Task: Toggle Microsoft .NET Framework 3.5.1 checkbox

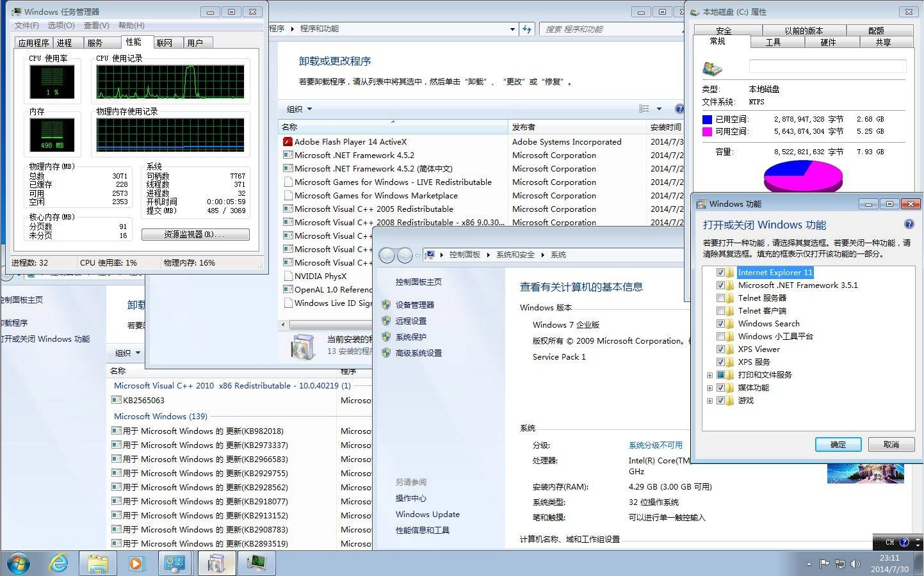Action: click(720, 285)
